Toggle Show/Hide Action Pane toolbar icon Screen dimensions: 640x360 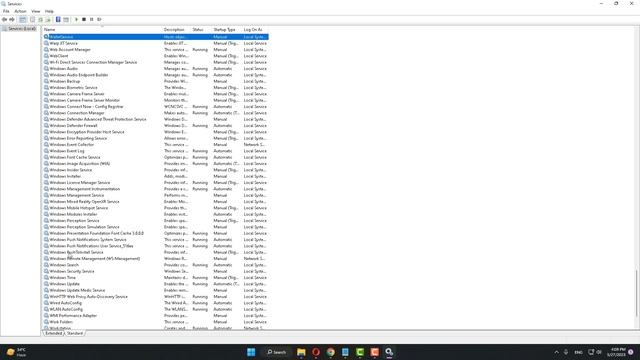(66, 20)
